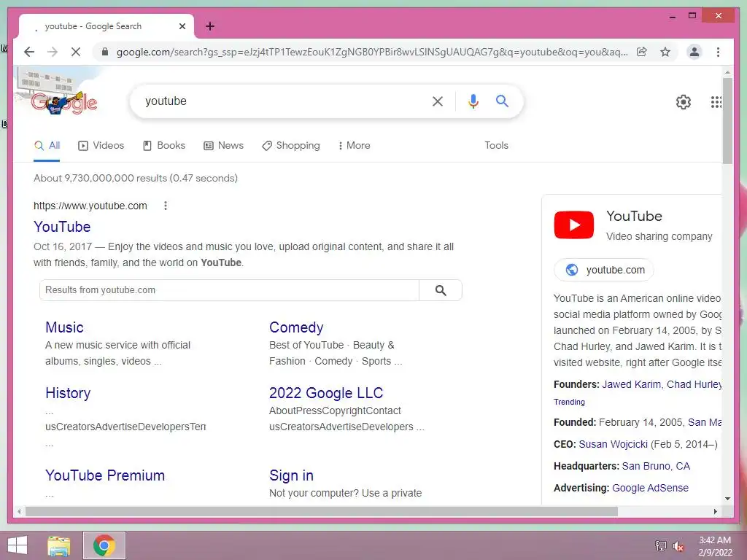747x560 pixels.
Task: Click the Chrome taskbar icon
Action: [x=104, y=545]
